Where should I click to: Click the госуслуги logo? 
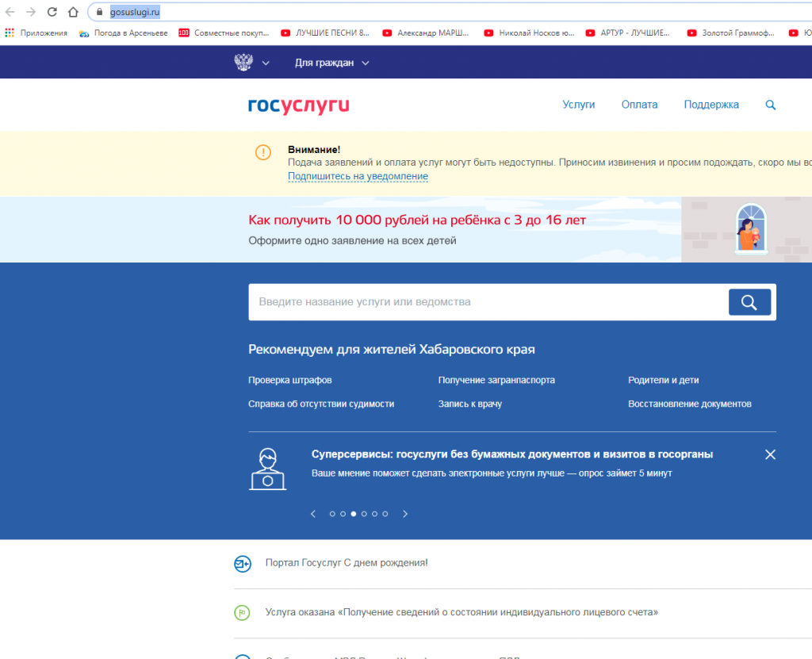[299, 105]
